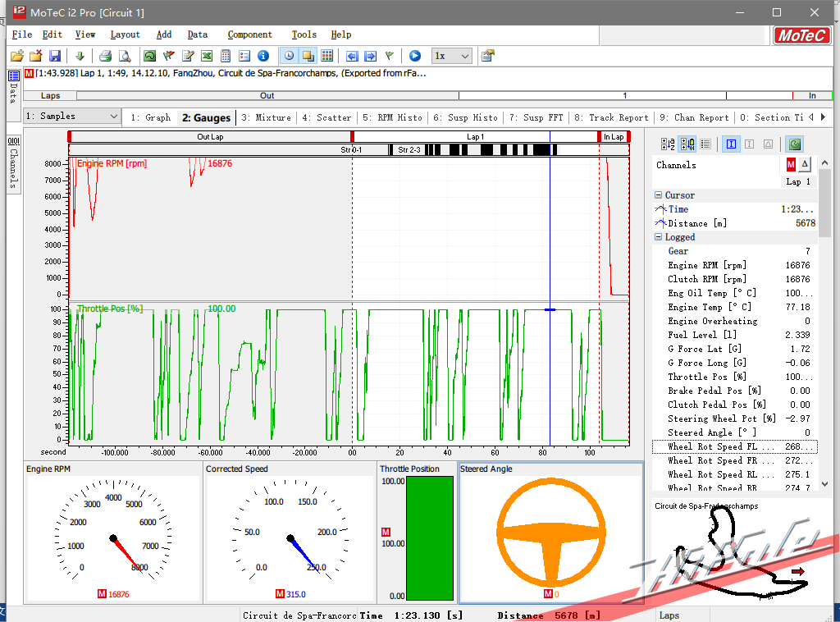Click the green track map toolbar icon
This screenshot has width=840, height=622.
pyautogui.click(x=149, y=56)
